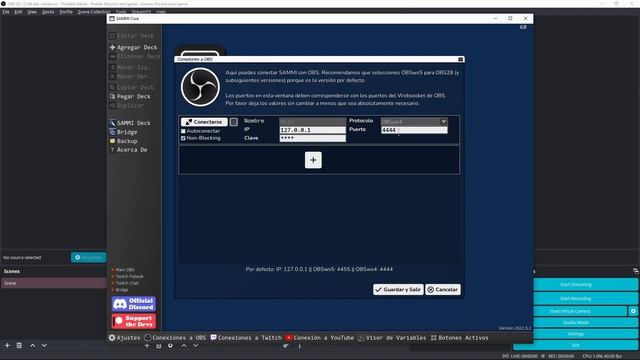Move source up in OBS sources toolbar
Screen dimensions: 640x360
[x=184, y=346]
